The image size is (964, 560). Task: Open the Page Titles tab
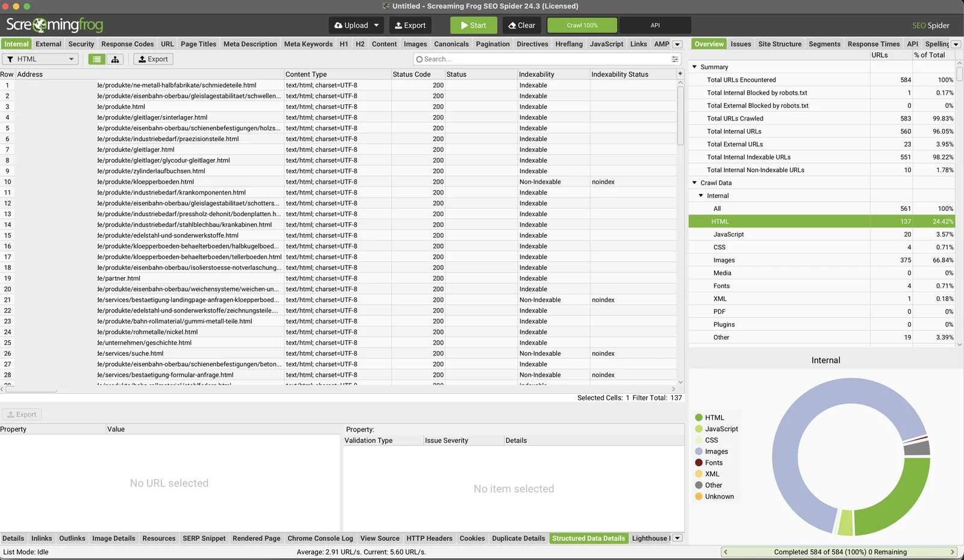coord(198,44)
